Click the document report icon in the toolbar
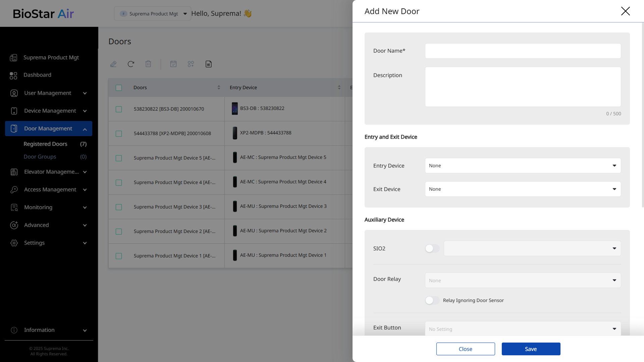The width and height of the screenshot is (644, 362). coord(209,64)
